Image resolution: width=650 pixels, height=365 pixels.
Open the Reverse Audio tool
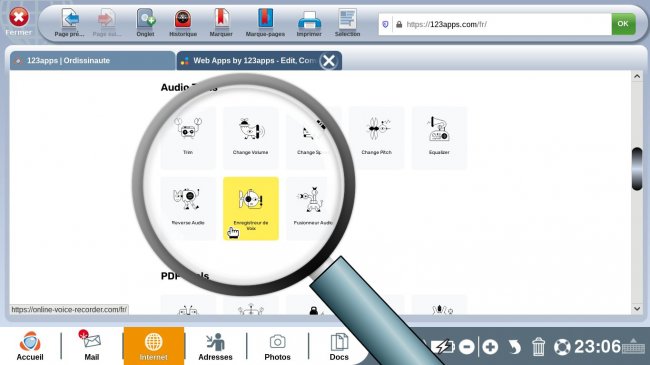pos(188,208)
